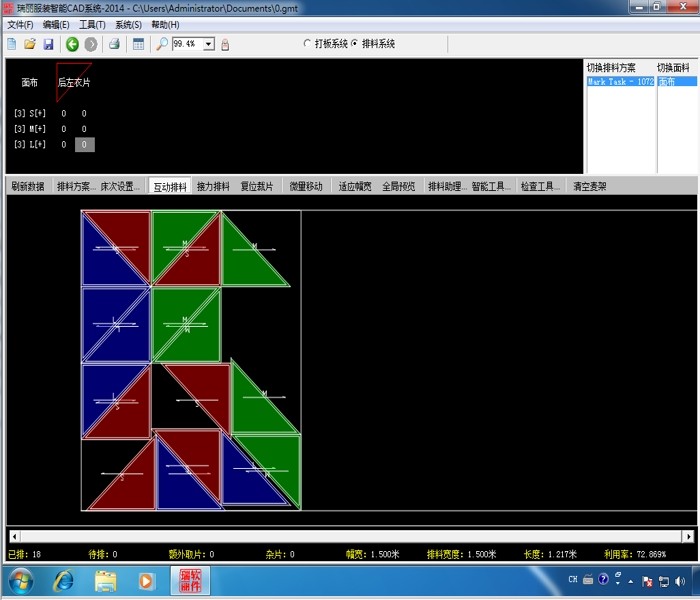Print using the printer icon
Image resolution: width=700 pixels, height=600 pixels.
(115, 44)
